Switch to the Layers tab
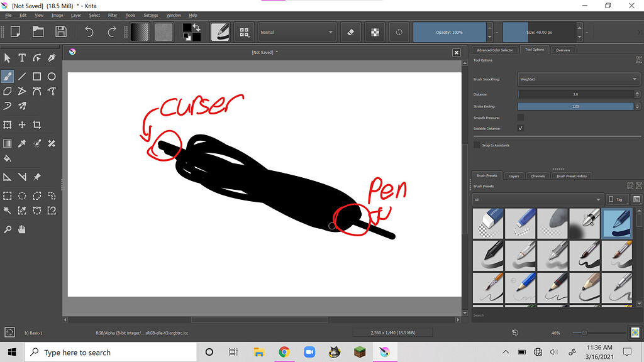Viewport: 644px width, 362px height. (514, 176)
